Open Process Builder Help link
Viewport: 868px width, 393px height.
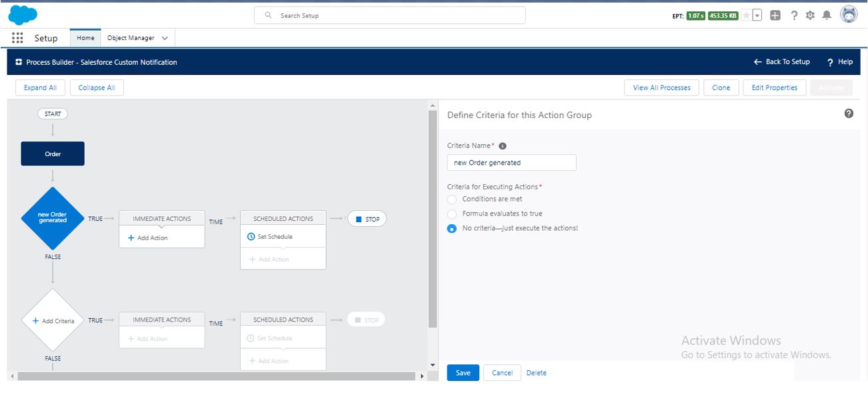840,61
